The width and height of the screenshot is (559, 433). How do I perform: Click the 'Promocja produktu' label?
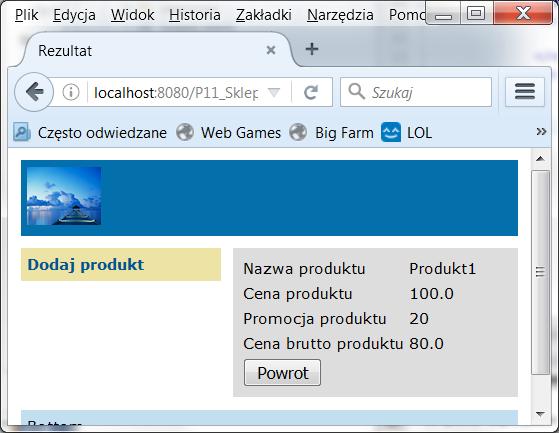[x=315, y=319]
